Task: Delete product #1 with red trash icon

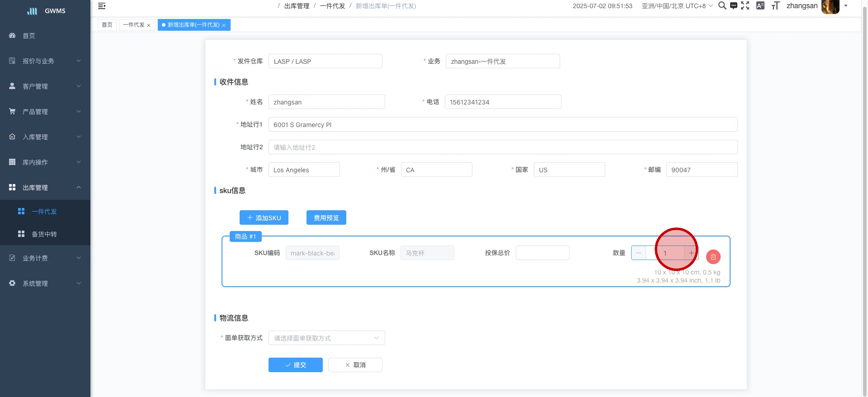Action: click(713, 257)
